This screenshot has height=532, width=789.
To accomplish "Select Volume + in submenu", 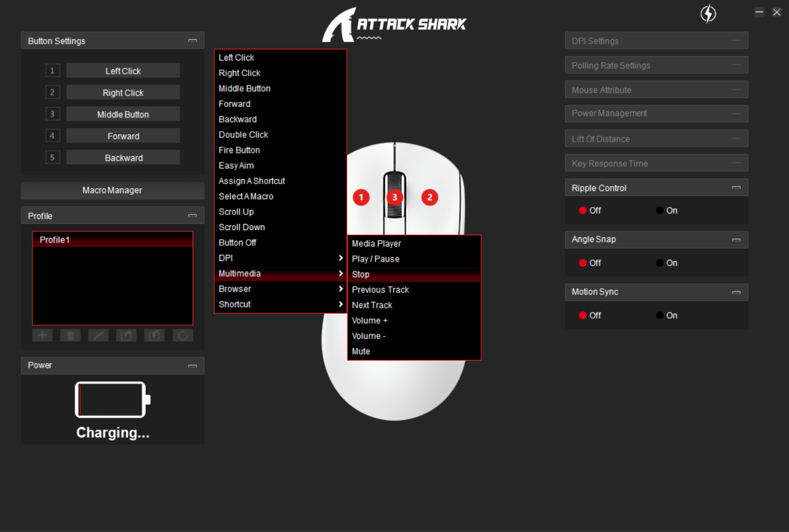I will point(414,320).
